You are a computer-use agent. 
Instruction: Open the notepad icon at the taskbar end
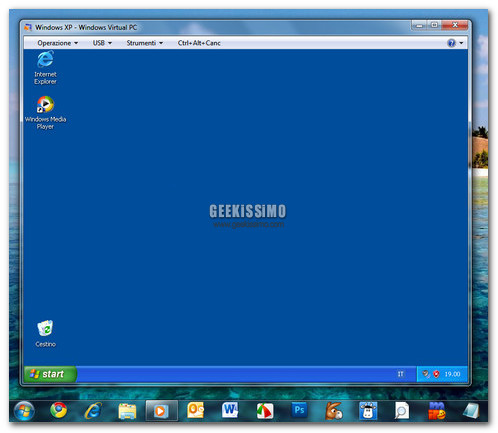point(471,411)
